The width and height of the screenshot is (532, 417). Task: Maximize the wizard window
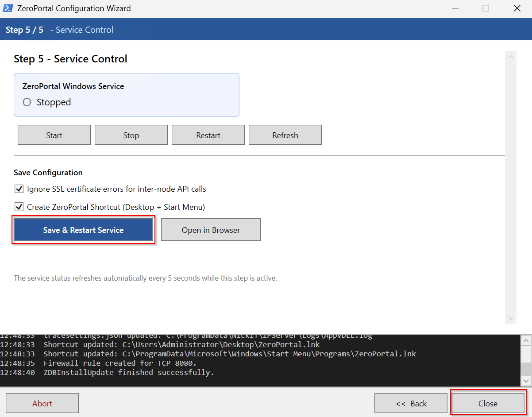(486, 8)
